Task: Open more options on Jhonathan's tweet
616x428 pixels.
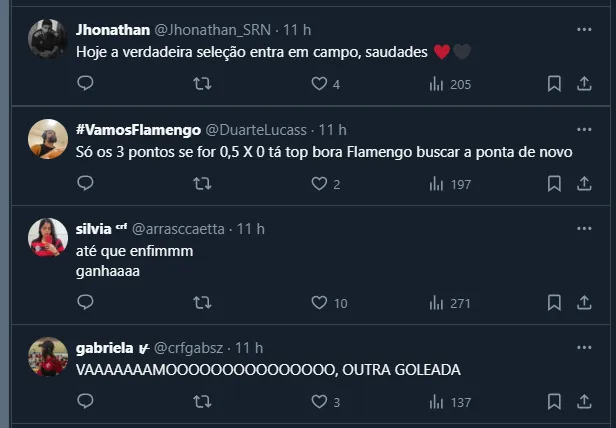Action: [x=585, y=28]
